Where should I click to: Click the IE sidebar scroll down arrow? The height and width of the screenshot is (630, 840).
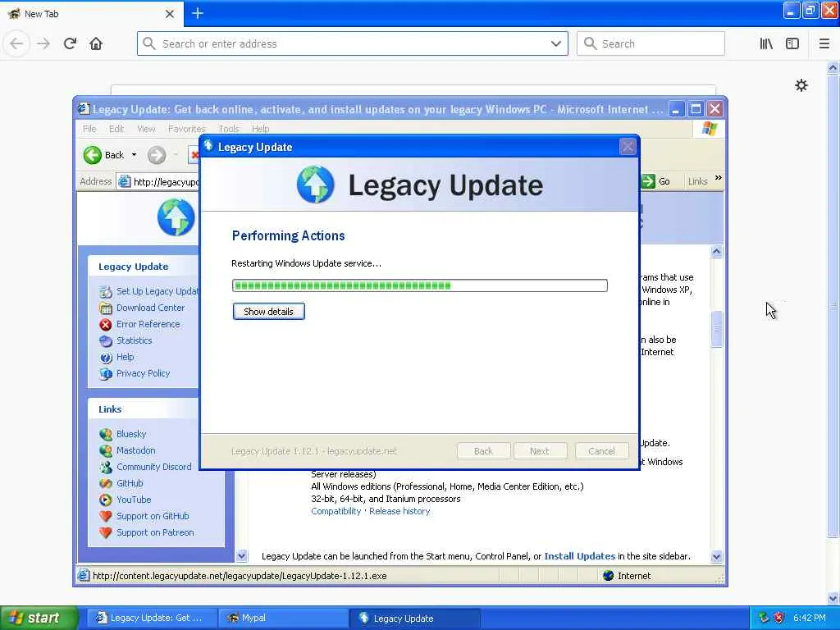point(242,556)
